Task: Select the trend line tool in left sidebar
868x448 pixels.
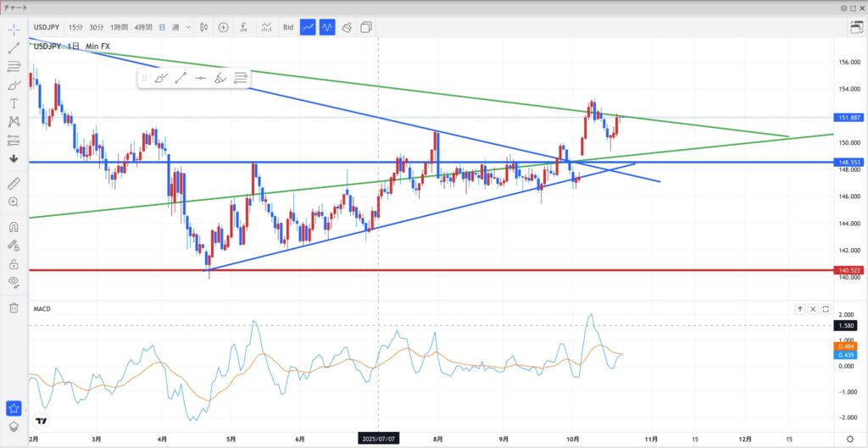Action: coord(14,47)
